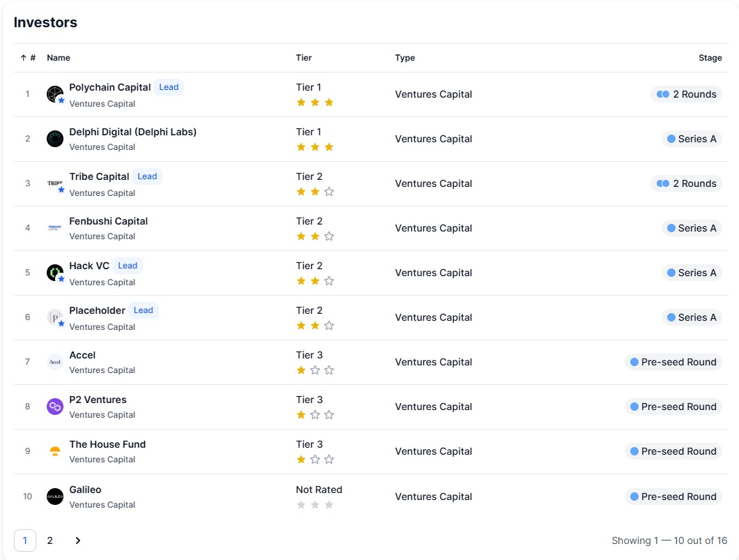Open page 2 of investors
The width and height of the screenshot is (739, 560).
coord(49,540)
